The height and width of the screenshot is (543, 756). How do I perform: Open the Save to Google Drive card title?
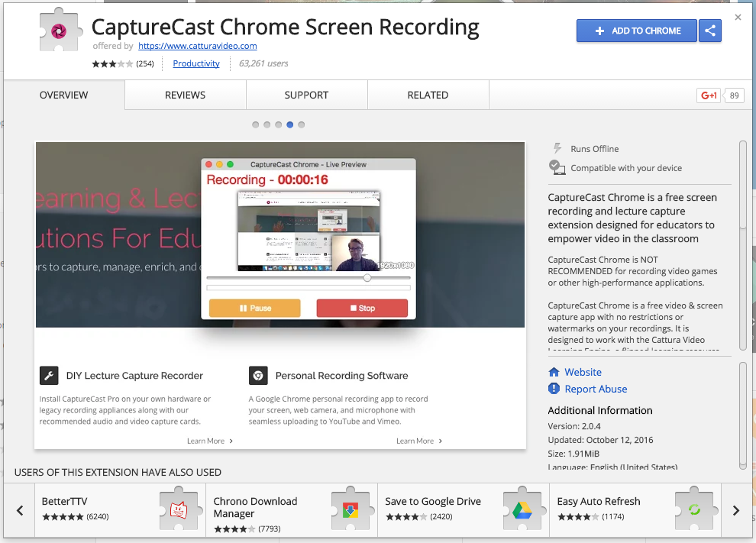[x=433, y=502]
